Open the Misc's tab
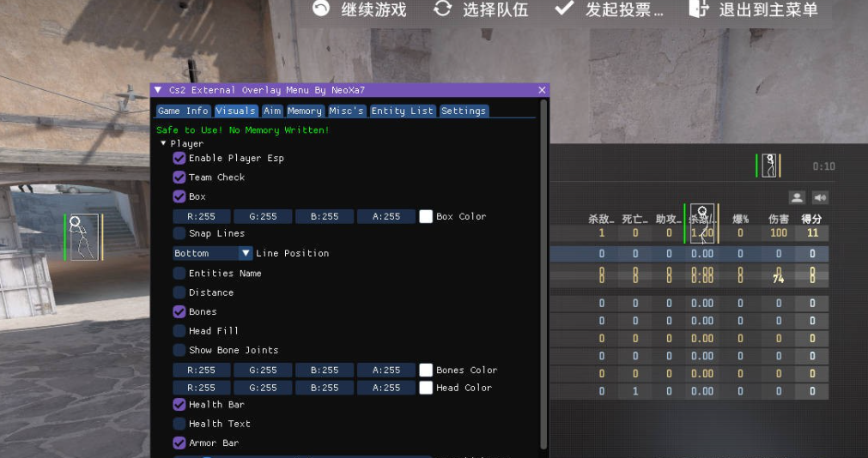 pyautogui.click(x=347, y=111)
